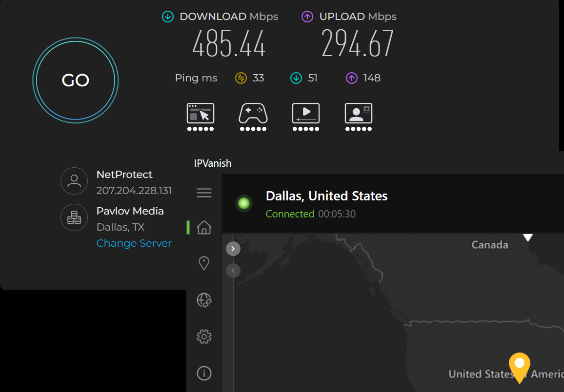564x392 pixels.
Task: Click the Canada label on the map
Action: [x=490, y=245]
